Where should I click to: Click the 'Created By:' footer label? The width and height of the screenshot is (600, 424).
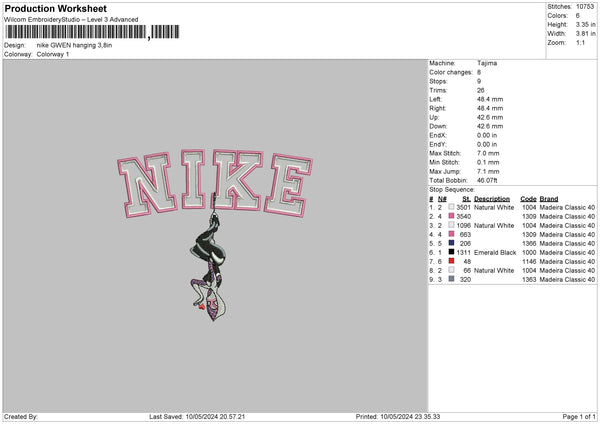(x=21, y=417)
